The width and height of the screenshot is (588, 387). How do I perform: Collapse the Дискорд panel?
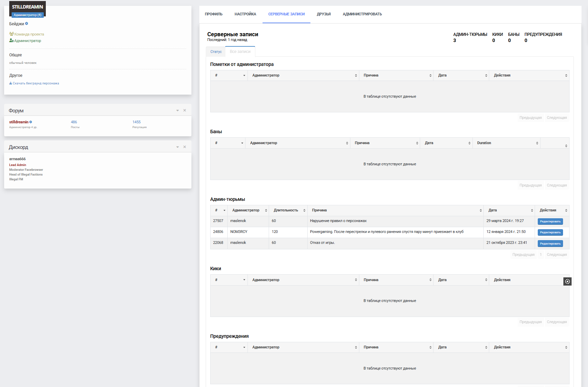177,147
